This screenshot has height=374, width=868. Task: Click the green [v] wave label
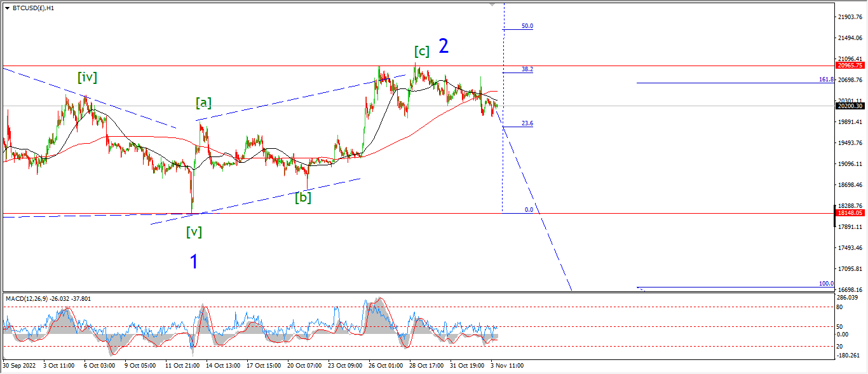tap(194, 232)
